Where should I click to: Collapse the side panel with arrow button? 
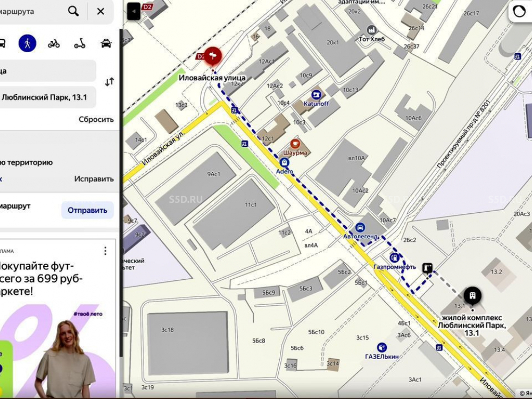(134, 11)
